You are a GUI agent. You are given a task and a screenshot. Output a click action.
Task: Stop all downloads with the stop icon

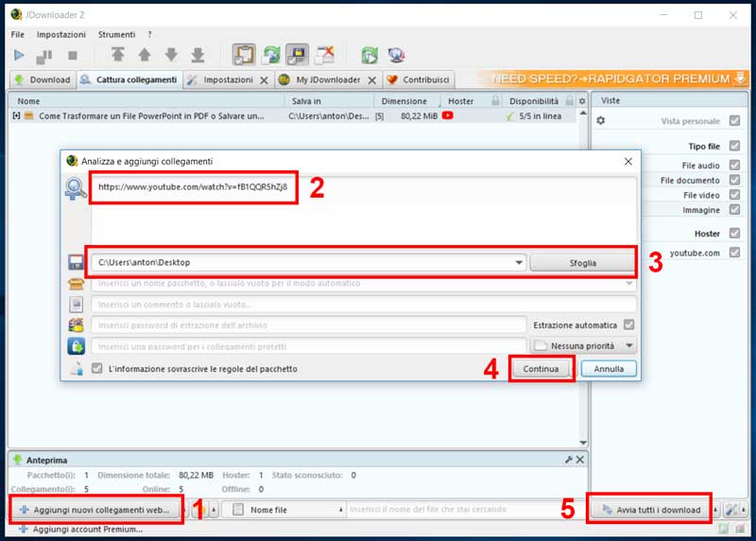click(x=73, y=56)
